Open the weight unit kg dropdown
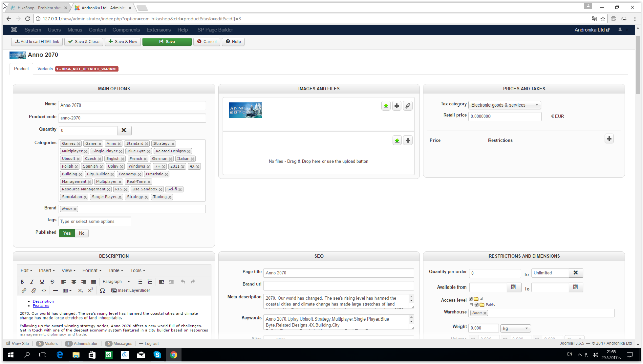Viewport: 643px width, 364px height. 515,328
